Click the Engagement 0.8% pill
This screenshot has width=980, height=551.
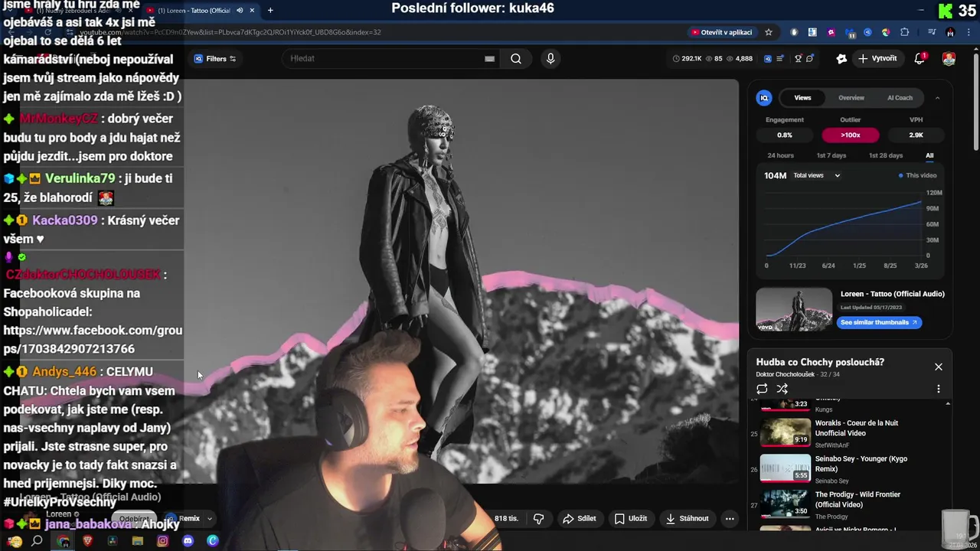pos(785,135)
